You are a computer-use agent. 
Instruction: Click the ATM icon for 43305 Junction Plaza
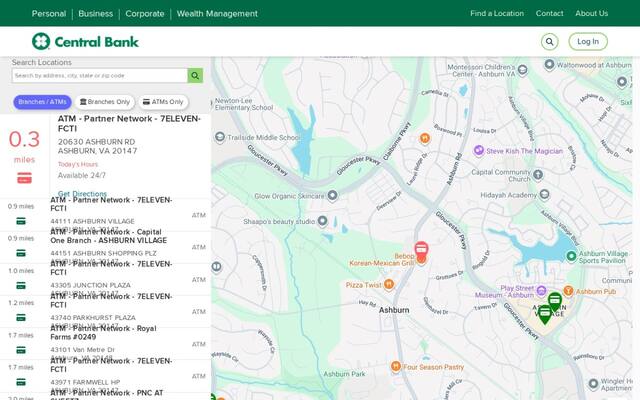(21, 286)
